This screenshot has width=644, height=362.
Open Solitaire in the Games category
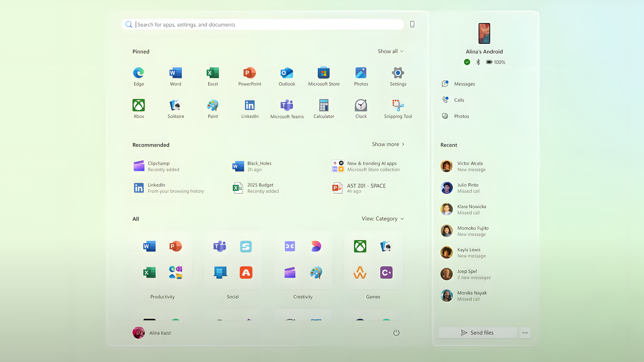click(x=386, y=246)
